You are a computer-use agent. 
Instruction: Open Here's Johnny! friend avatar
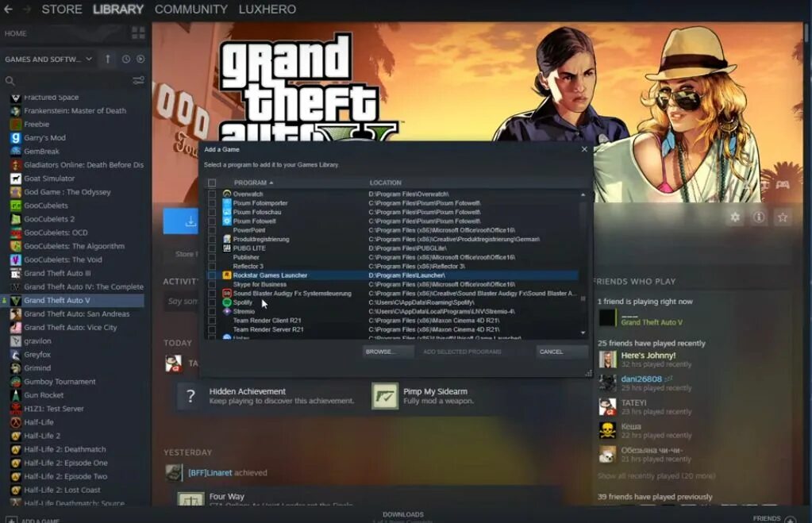click(x=607, y=359)
